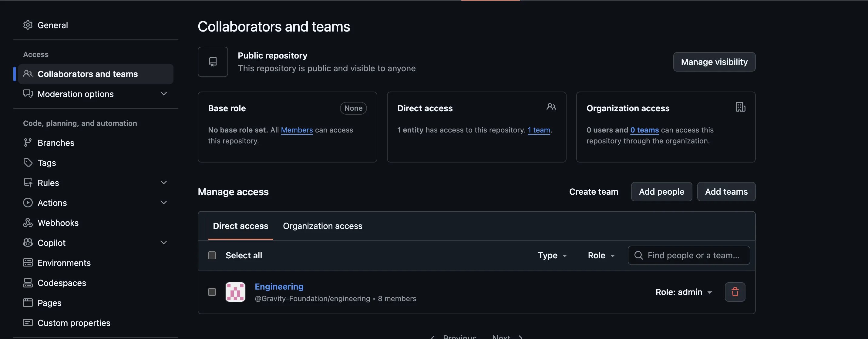Image resolution: width=868 pixels, height=339 pixels.
Task: Open the Role: admin dropdown for Engineering
Action: coord(684,292)
